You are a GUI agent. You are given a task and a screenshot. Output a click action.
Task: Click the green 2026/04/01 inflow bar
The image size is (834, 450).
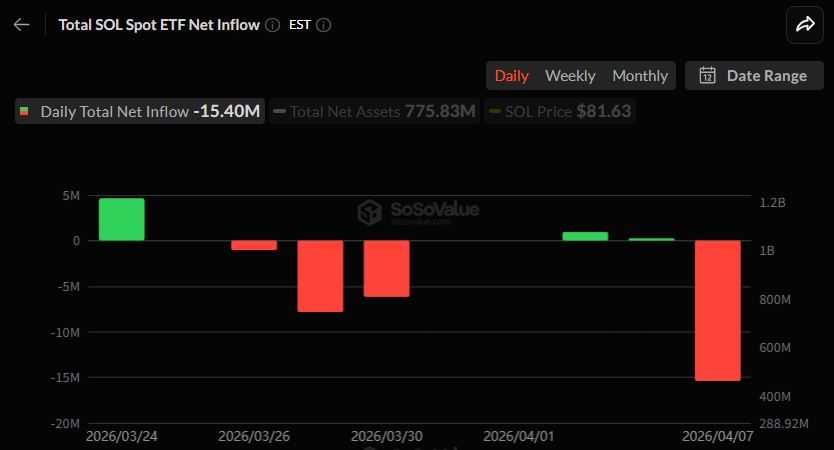[x=585, y=236]
